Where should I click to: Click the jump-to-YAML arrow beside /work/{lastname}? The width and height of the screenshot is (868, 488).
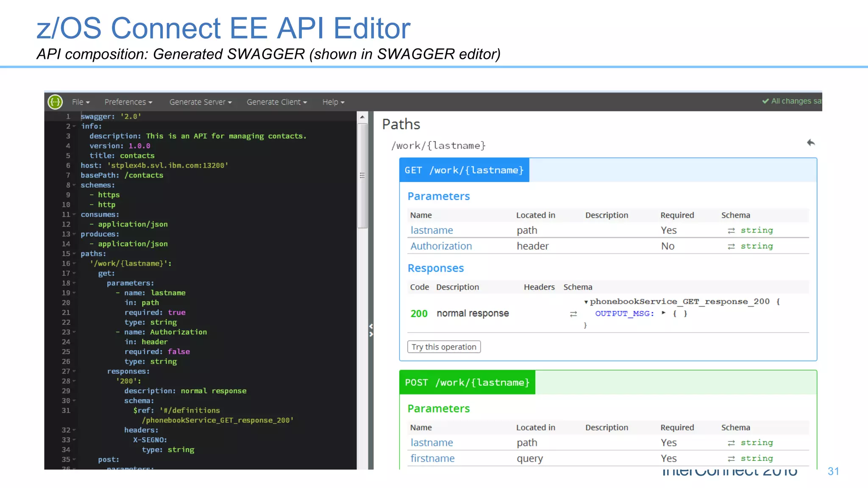[x=811, y=143]
